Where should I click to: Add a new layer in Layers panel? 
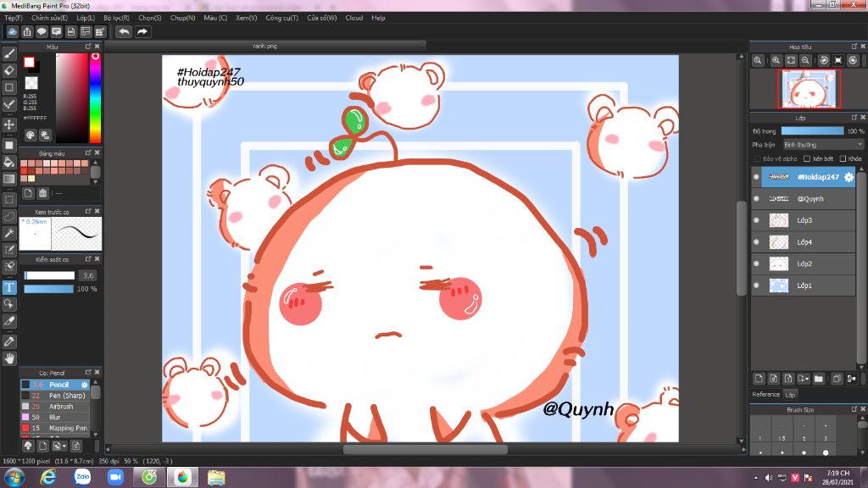coord(759,379)
